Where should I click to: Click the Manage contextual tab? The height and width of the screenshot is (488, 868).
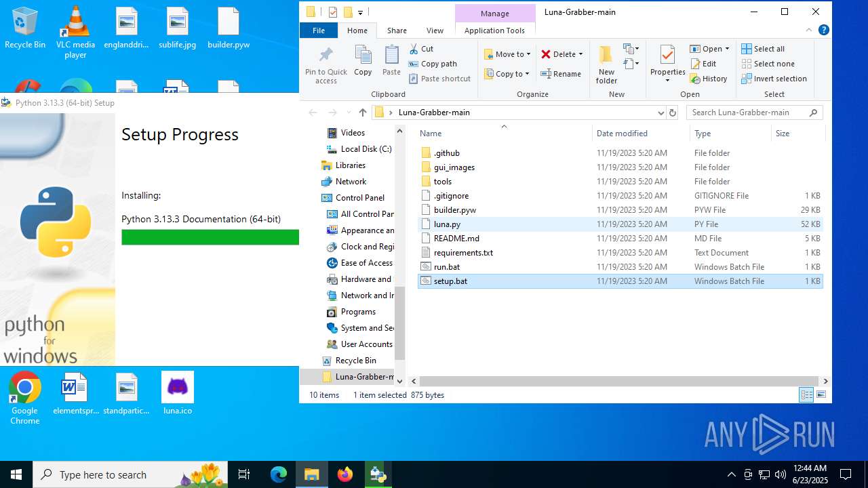tap(494, 14)
